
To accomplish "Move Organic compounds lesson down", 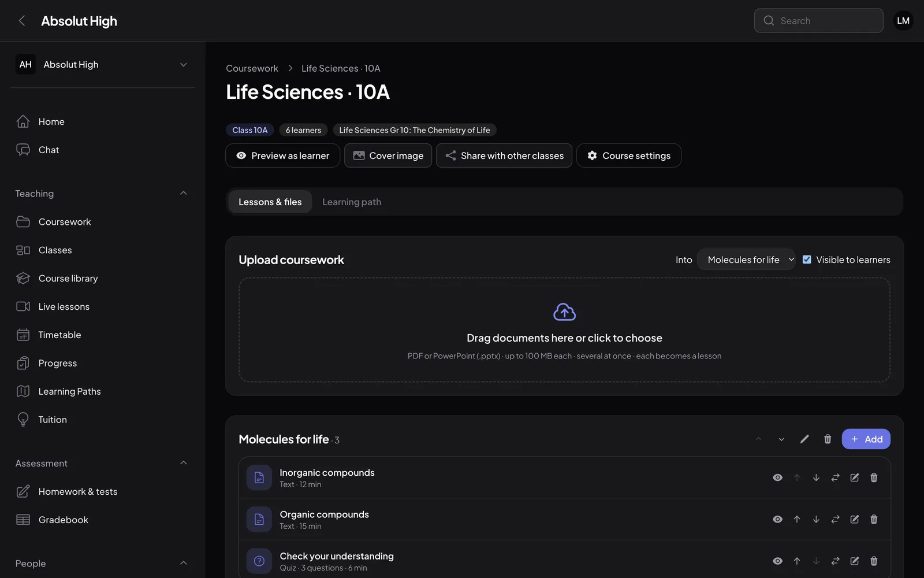I will click(x=816, y=519).
